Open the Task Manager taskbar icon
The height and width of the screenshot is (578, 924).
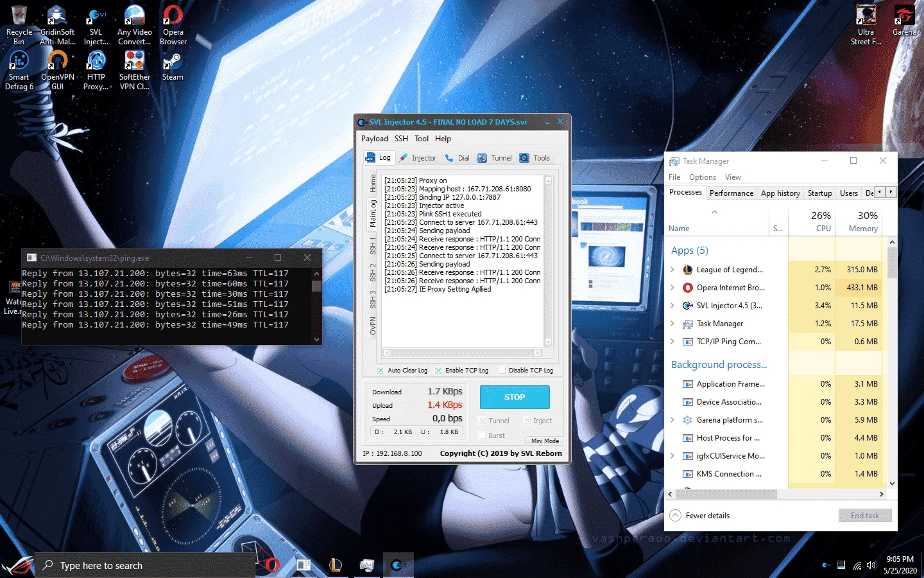tap(367, 565)
